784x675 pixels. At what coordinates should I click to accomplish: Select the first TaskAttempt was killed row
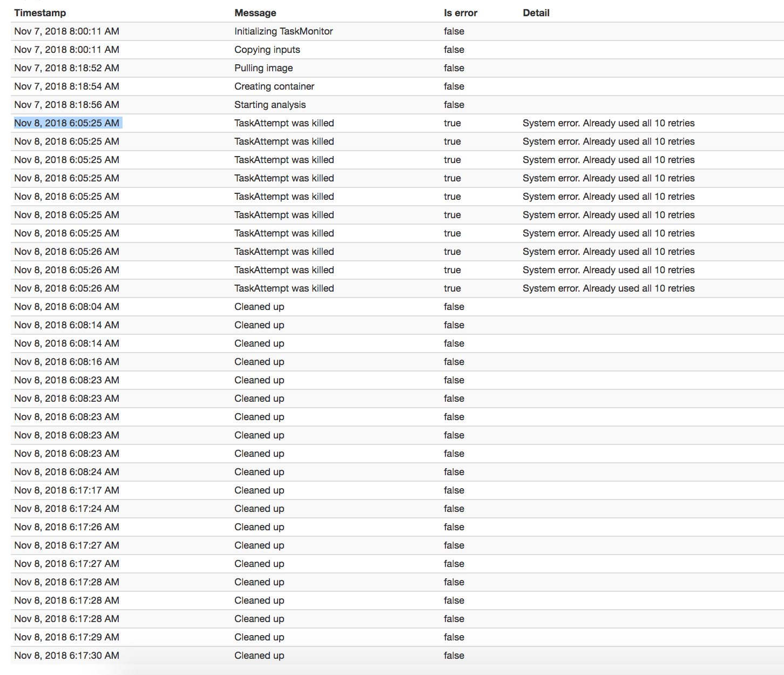(x=283, y=123)
